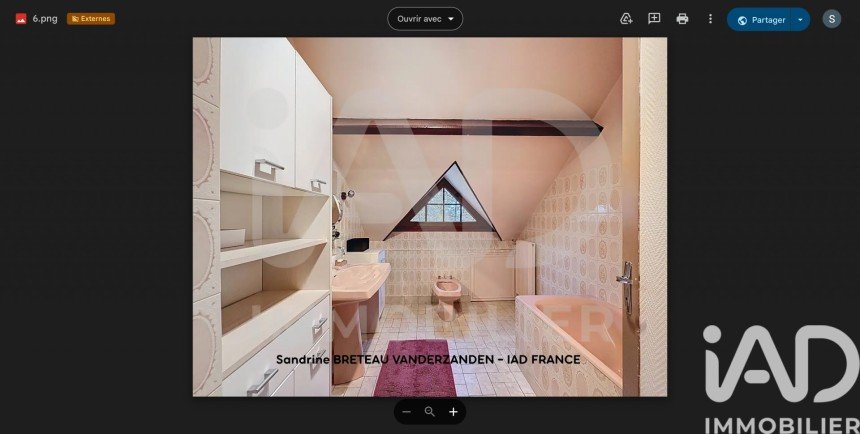Click the Sandrine BRETEAU VANDERZANDEN caption text
The width and height of the screenshot is (860, 434).
coord(427,359)
